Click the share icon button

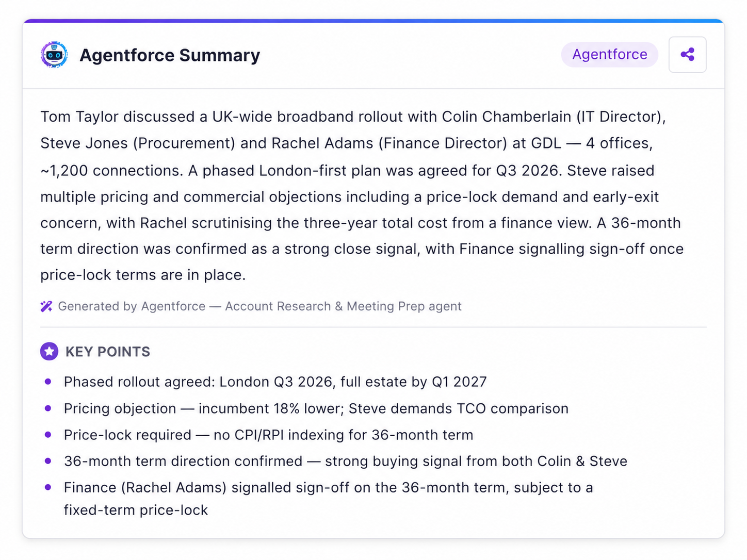click(x=687, y=55)
